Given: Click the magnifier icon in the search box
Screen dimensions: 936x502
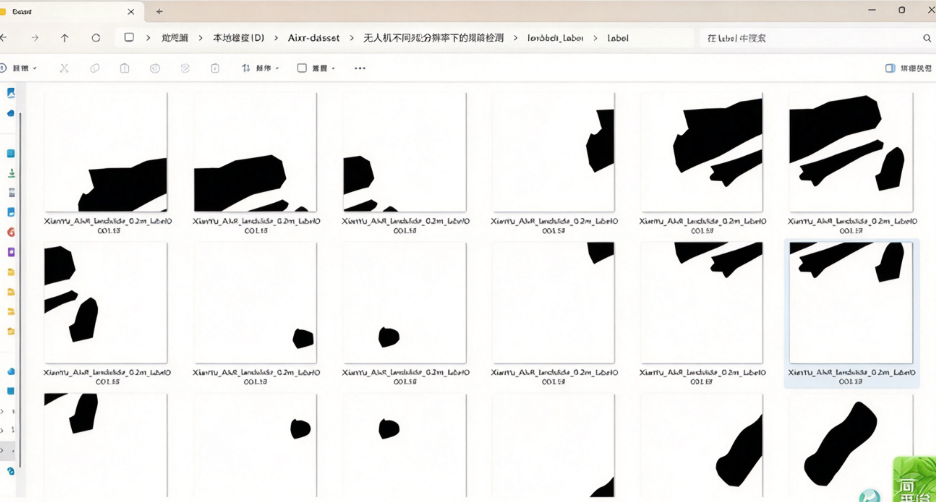Looking at the screenshot, I should [927, 38].
